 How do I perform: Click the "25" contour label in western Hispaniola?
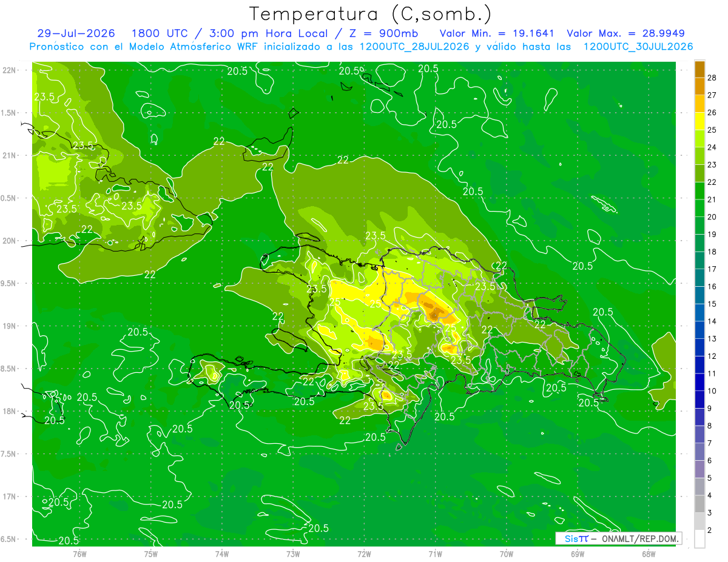pyautogui.click(x=334, y=301)
